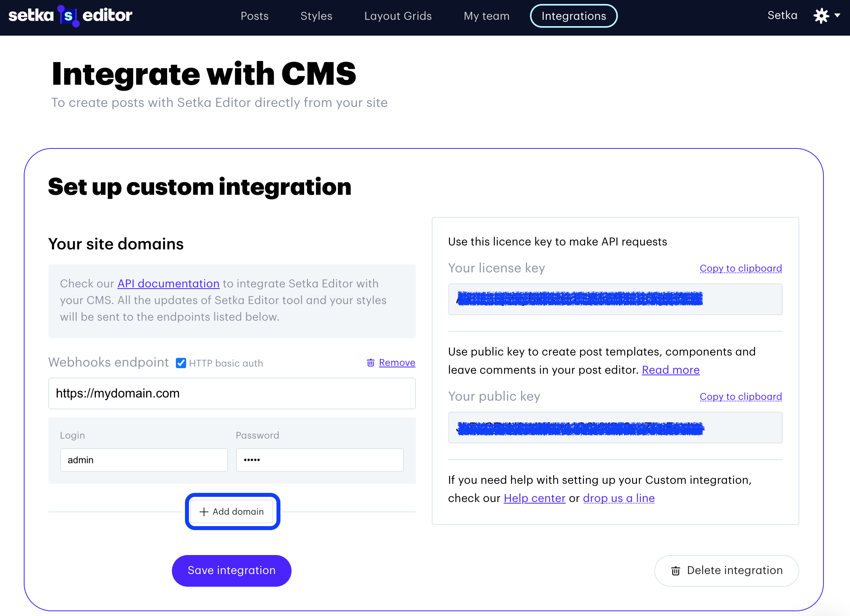The width and height of the screenshot is (850, 616).
Task: Open the settings gear icon
Action: pyautogui.click(x=821, y=16)
